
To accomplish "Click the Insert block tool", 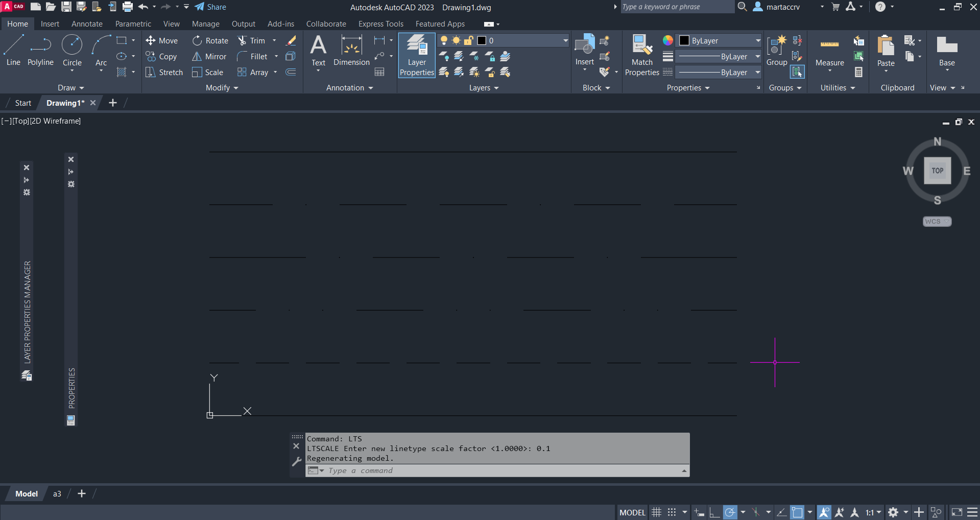I will (x=585, y=51).
